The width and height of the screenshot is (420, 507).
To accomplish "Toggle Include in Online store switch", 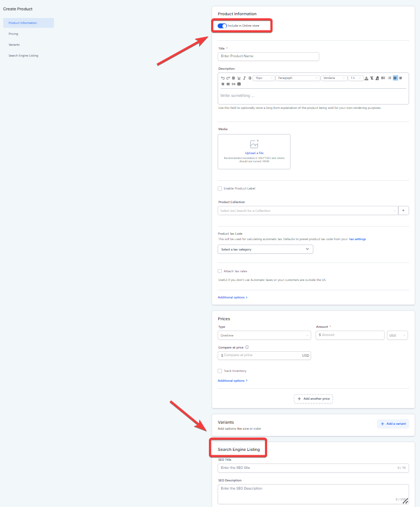I will [x=222, y=26].
